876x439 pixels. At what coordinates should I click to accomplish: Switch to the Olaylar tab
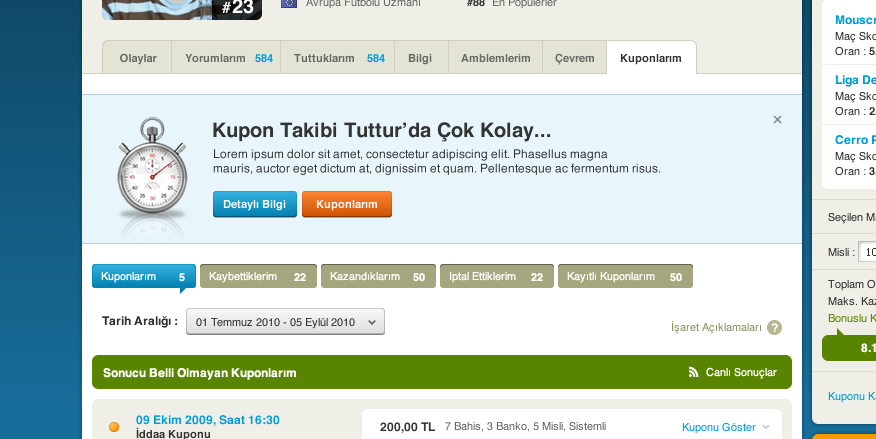click(138, 59)
